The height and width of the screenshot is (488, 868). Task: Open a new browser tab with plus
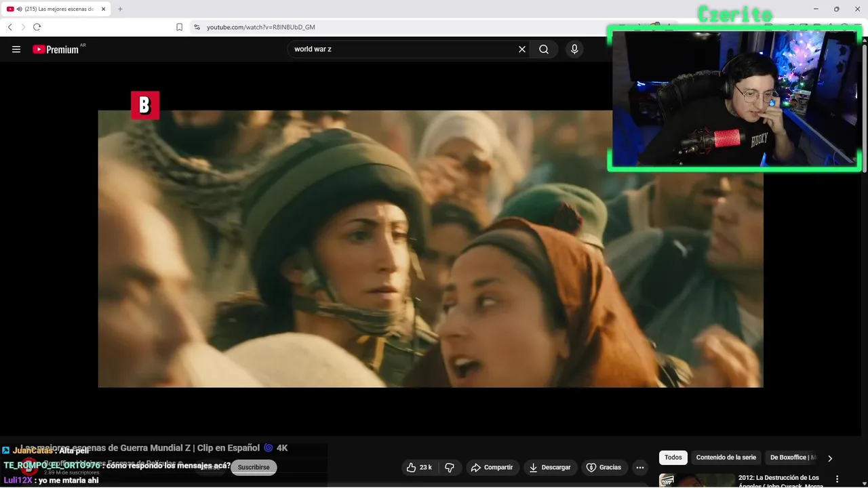(x=120, y=9)
